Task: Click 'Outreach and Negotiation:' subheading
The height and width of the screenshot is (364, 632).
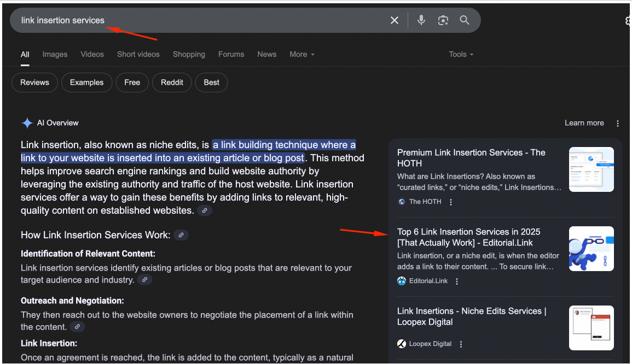Action: [72, 301]
